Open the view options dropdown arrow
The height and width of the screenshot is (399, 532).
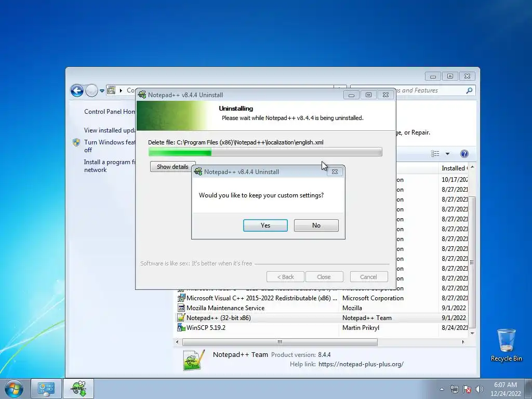(x=447, y=154)
